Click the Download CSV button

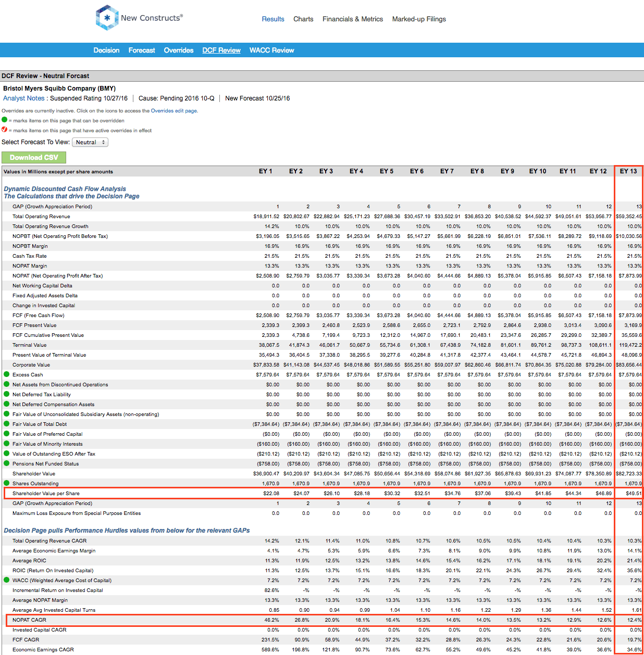coord(34,157)
